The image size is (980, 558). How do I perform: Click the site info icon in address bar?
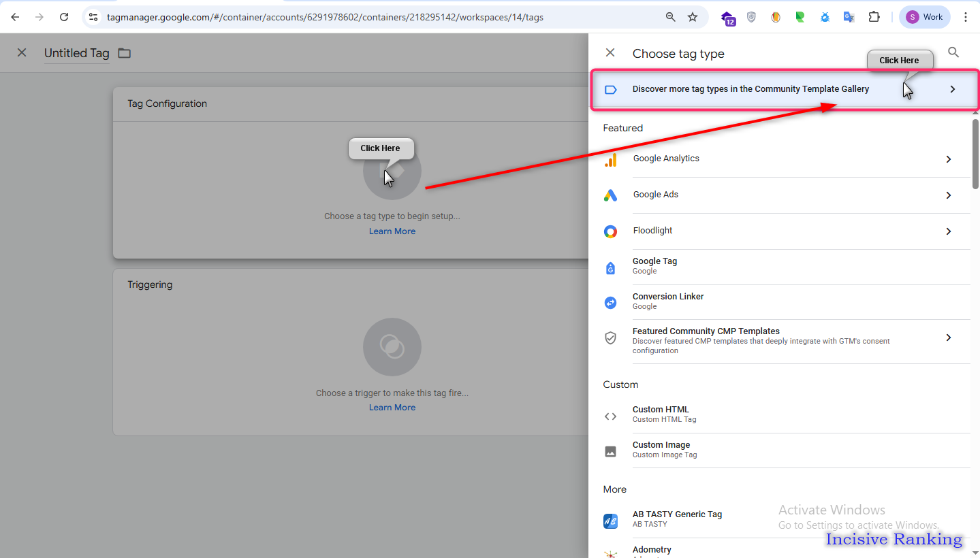pos(94,17)
